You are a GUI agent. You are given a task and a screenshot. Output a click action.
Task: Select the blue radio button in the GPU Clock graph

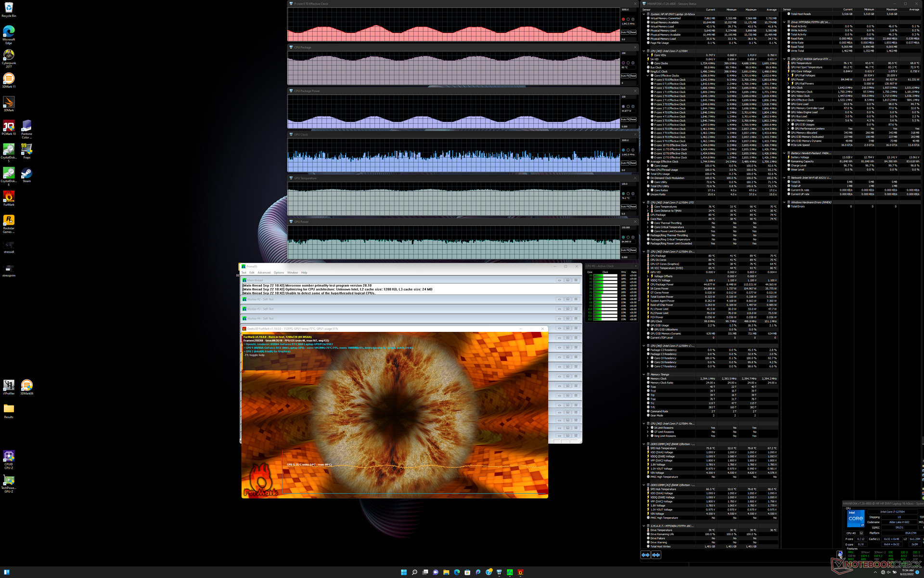[x=623, y=150]
